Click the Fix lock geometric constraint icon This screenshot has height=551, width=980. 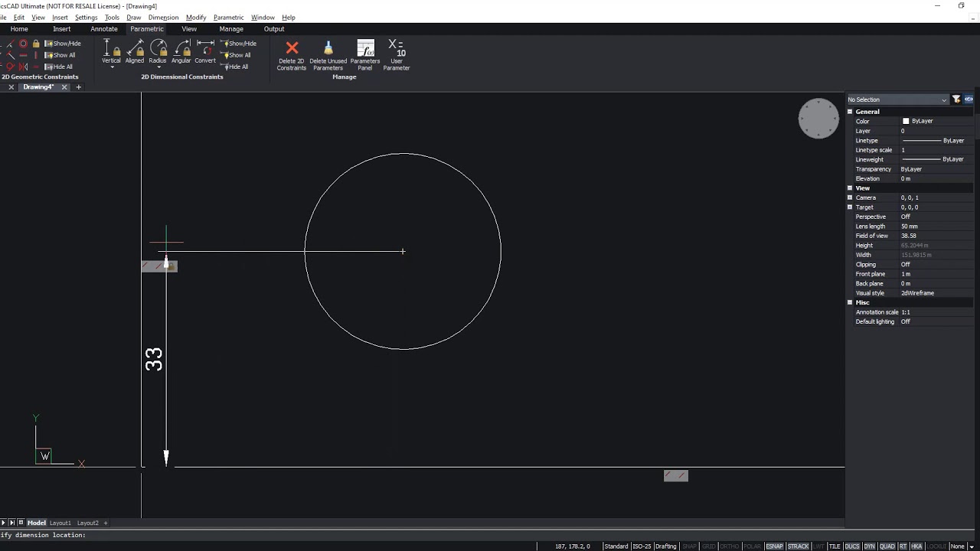36,44
